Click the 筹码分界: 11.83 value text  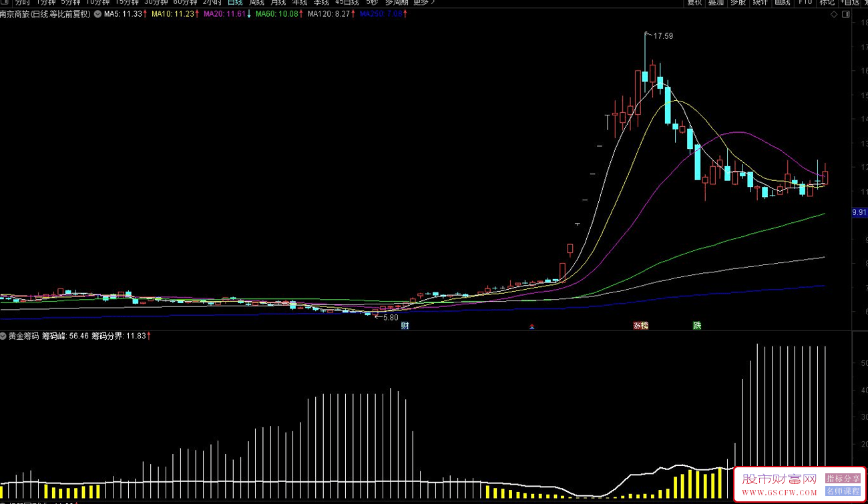tap(118, 336)
